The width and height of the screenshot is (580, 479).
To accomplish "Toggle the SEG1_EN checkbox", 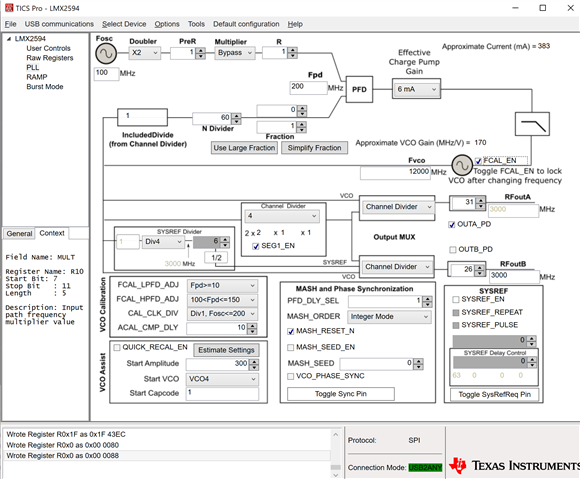I will [x=256, y=246].
